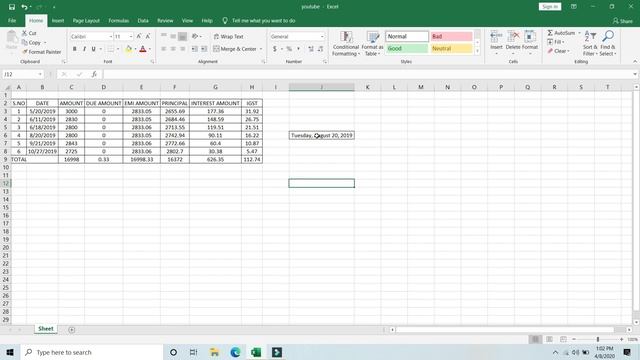640x360 pixels.
Task: Add a new sheet with plus icon
Action: coord(71,329)
